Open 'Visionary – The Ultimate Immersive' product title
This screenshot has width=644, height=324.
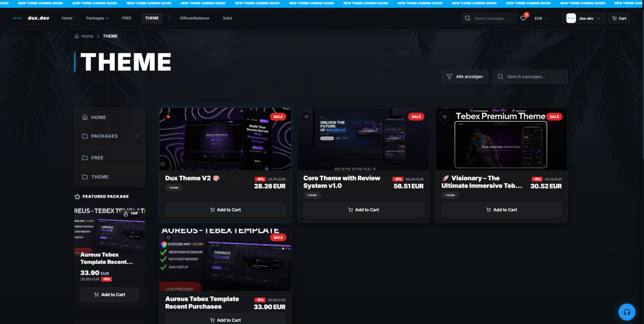pyautogui.click(x=482, y=182)
